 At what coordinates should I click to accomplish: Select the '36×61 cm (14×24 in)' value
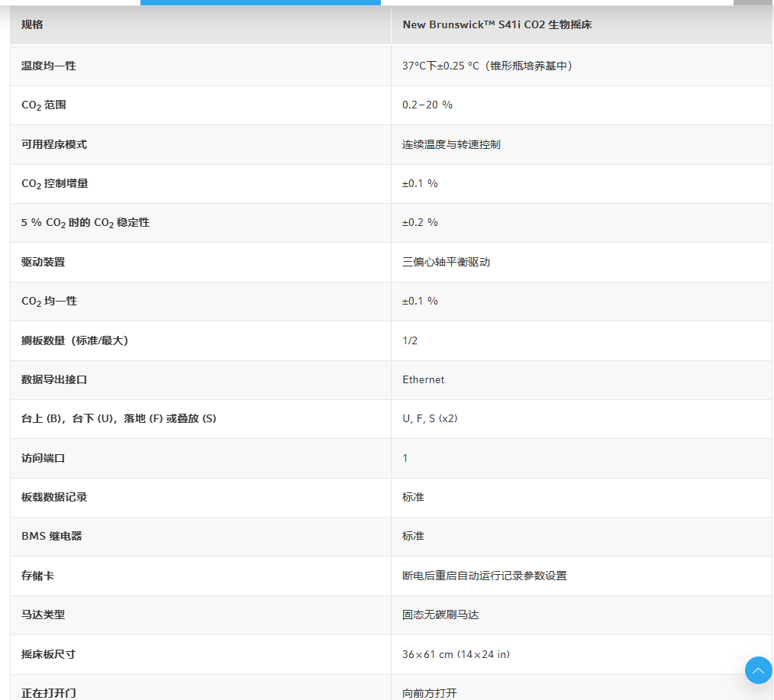(456, 654)
